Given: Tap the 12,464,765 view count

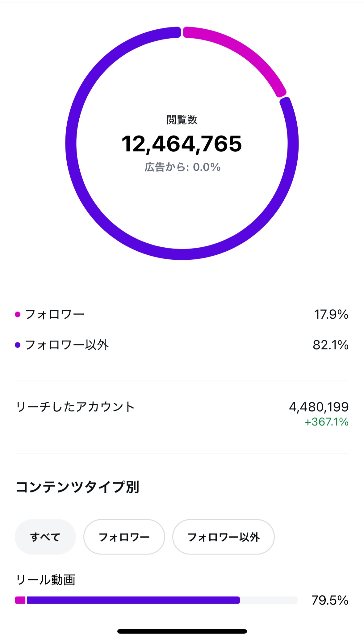Looking at the screenshot, I should click(x=182, y=144).
